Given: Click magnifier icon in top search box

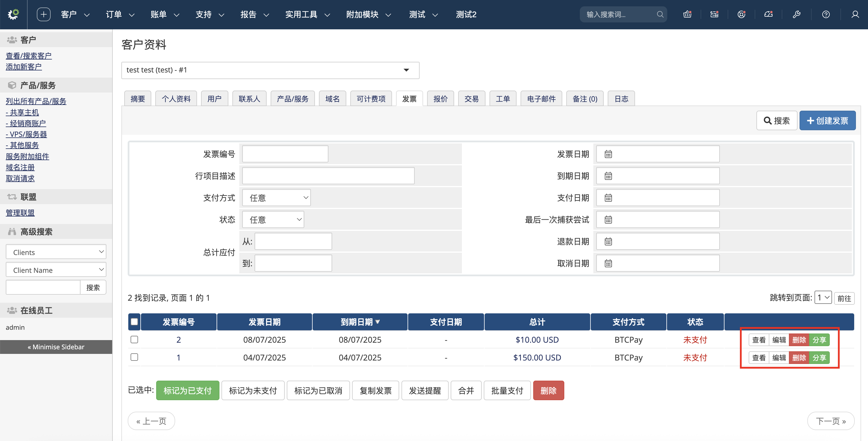Looking at the screenshot, I should pos(660,14).
